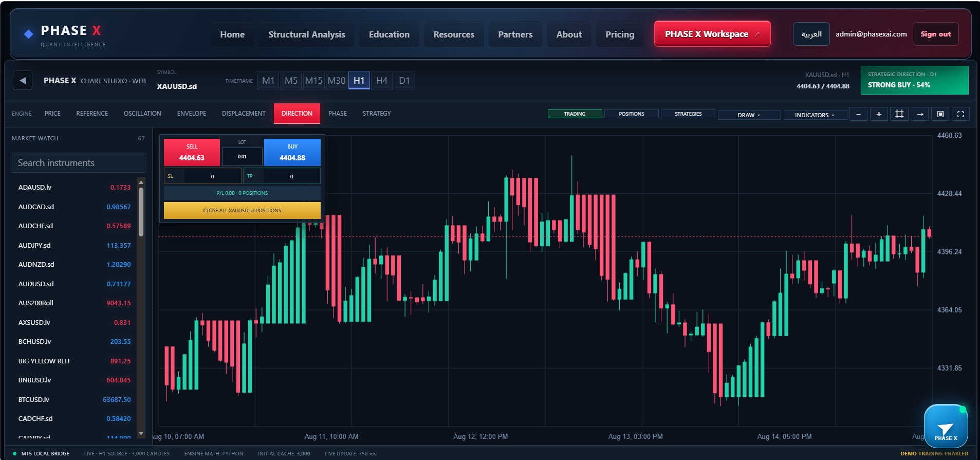Select AUS200Roll in Market Watch

75,303
